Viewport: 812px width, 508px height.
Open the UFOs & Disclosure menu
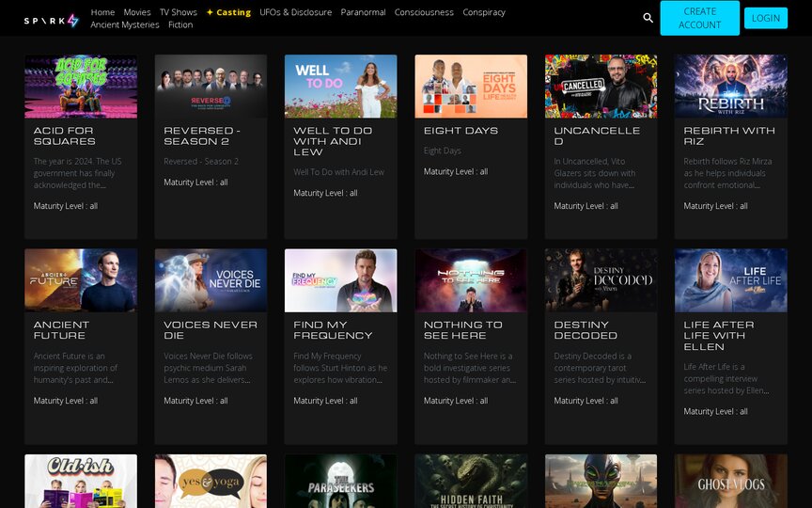point(296,12)
